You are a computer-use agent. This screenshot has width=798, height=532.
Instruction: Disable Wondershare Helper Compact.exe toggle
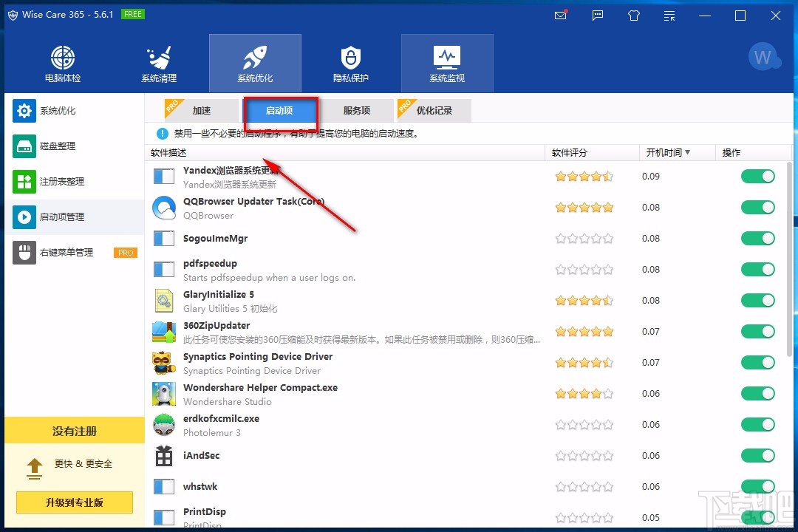758,394
